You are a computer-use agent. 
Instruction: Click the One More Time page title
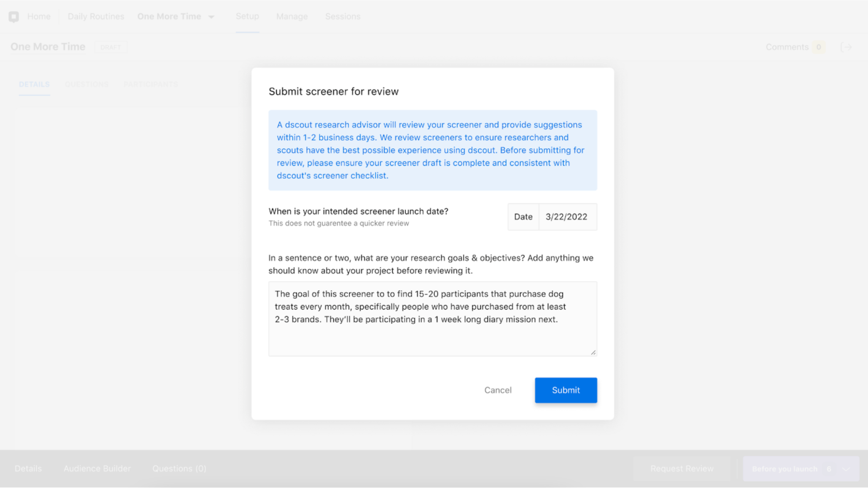[48, 47]
